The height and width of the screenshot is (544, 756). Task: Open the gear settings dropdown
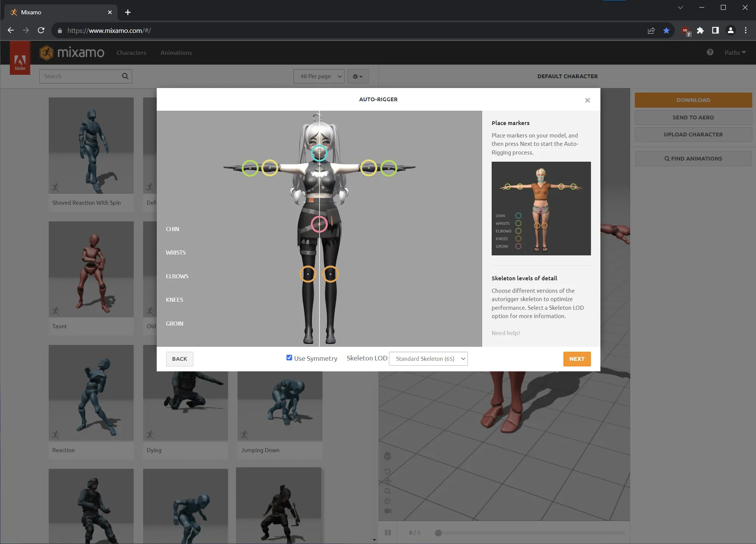point(358,76)
